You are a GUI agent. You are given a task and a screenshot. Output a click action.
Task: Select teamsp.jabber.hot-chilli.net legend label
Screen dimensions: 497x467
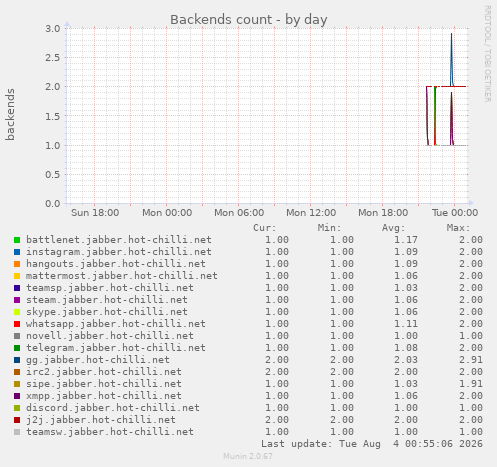pos(110,288)
